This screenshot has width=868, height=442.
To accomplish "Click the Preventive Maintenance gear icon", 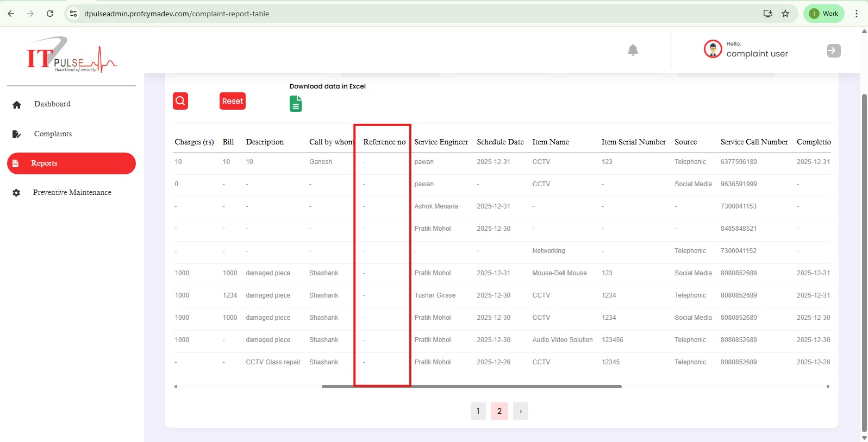I will click(x=16, y=193).
